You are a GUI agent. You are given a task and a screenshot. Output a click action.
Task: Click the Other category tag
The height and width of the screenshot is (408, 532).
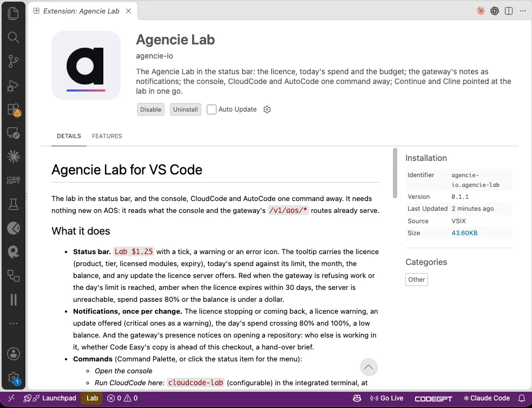click(417, 280)
